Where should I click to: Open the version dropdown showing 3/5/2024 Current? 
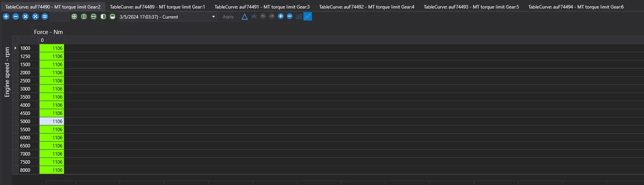tap(167, 17)
